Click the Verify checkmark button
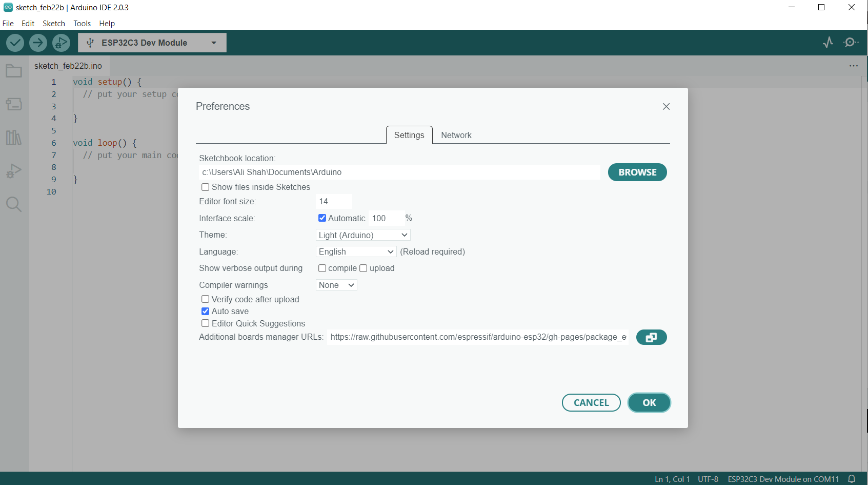This screenshot has height=485, width=868. click(15, 43)
